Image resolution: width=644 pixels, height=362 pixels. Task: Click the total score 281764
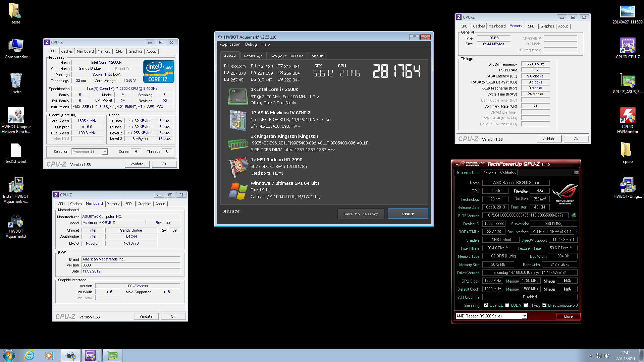click(x=396, y=71)
